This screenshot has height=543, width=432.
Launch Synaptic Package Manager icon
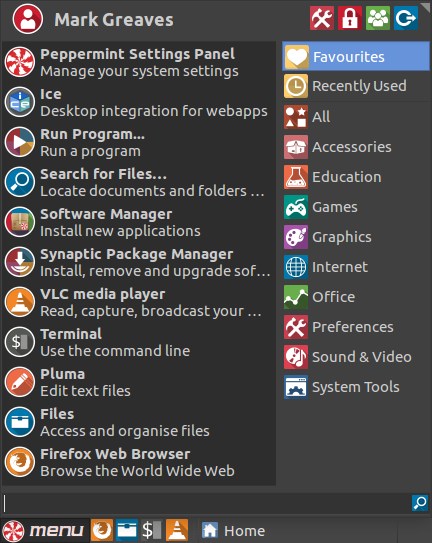click(20, 262)
